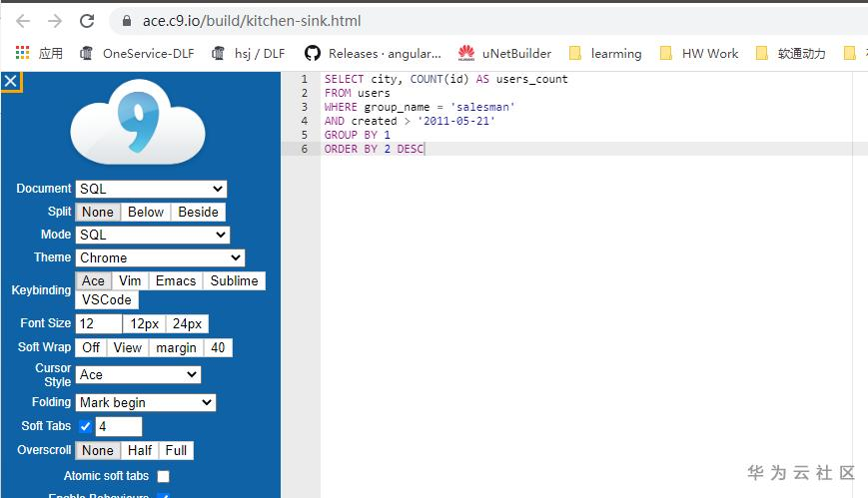Open uNetBuilder bookmark
The image size is (868, 498).
(x=504, y=53)
